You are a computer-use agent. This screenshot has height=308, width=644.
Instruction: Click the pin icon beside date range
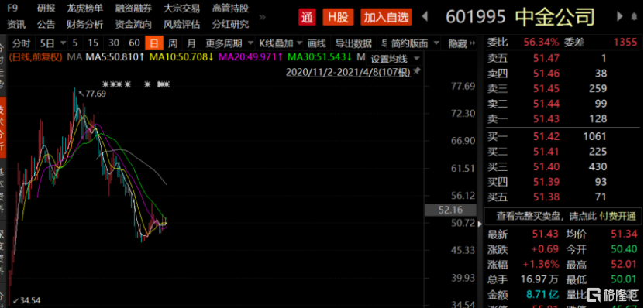[417, 71]
